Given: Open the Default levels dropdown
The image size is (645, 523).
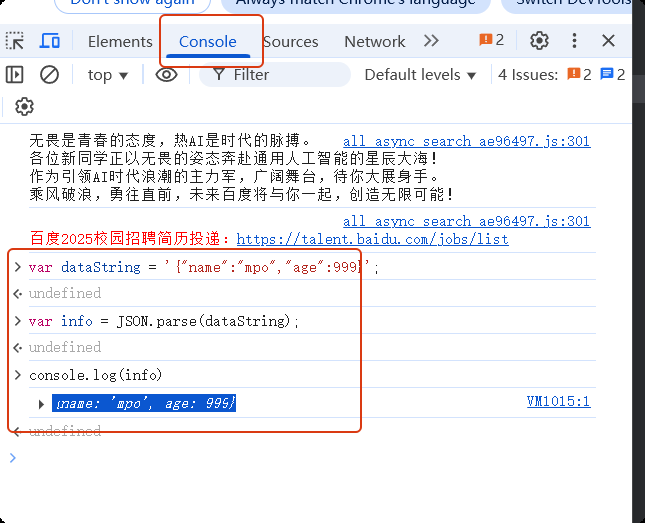Looking at the screenshot, I should click(x=420, y=75).
